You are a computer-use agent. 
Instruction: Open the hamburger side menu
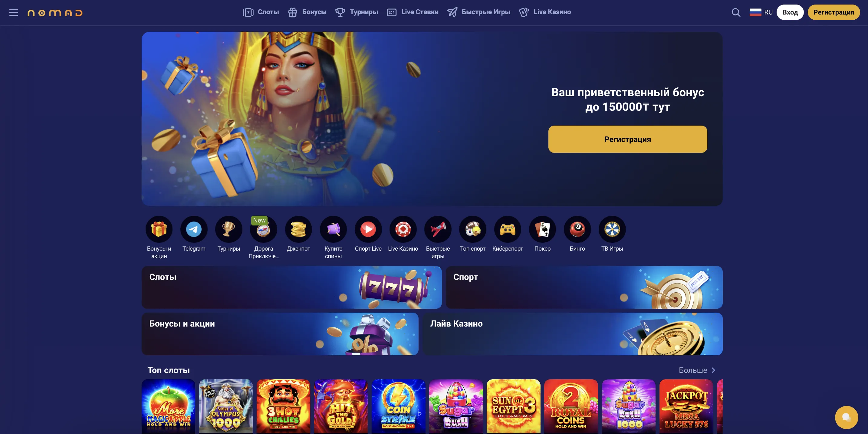(x=14, y=12)
